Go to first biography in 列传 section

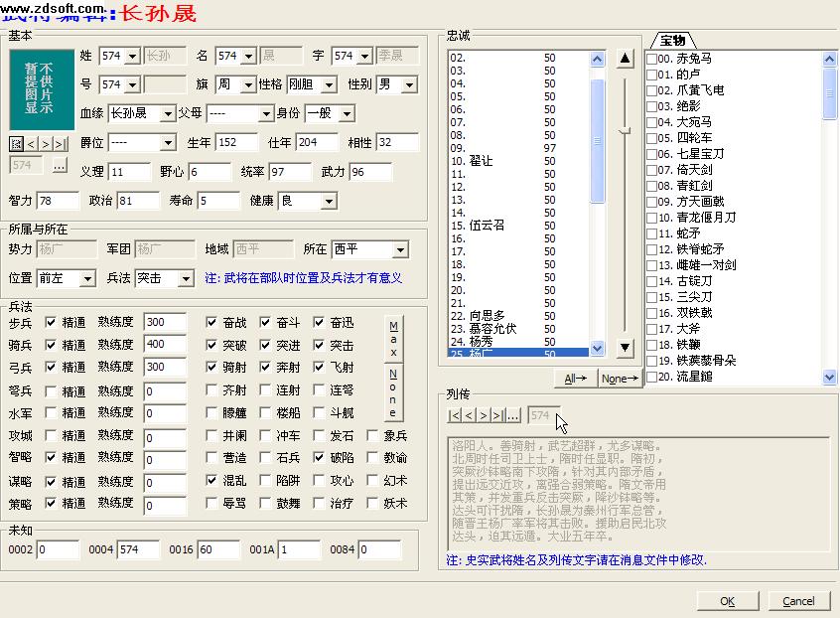[455, 415]
